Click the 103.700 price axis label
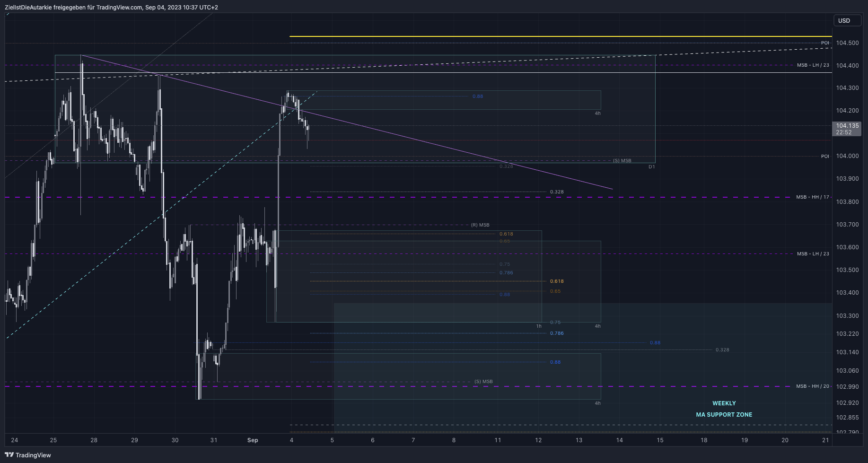868x463 pixels. (847, 225)
